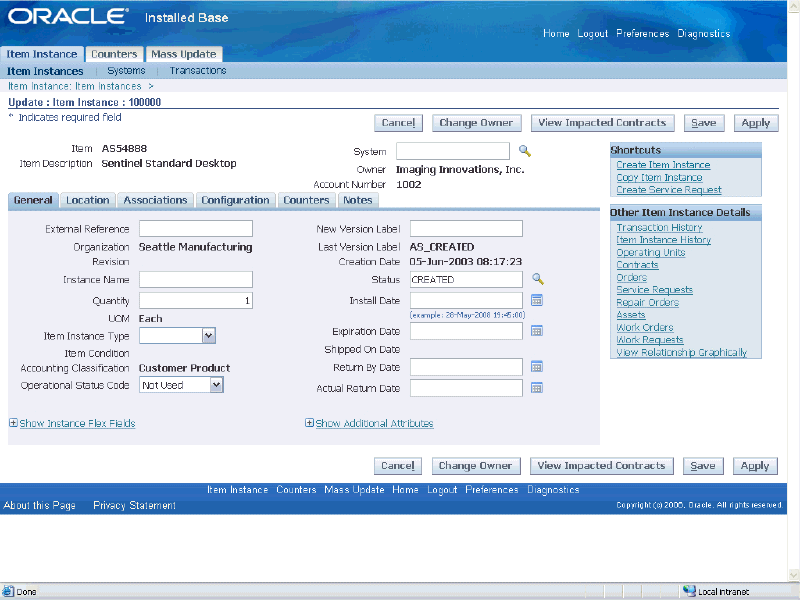The height and width of the screenshot is (600, 800).
Task: Click the Logout link in the header
Action: pos(592,34)
